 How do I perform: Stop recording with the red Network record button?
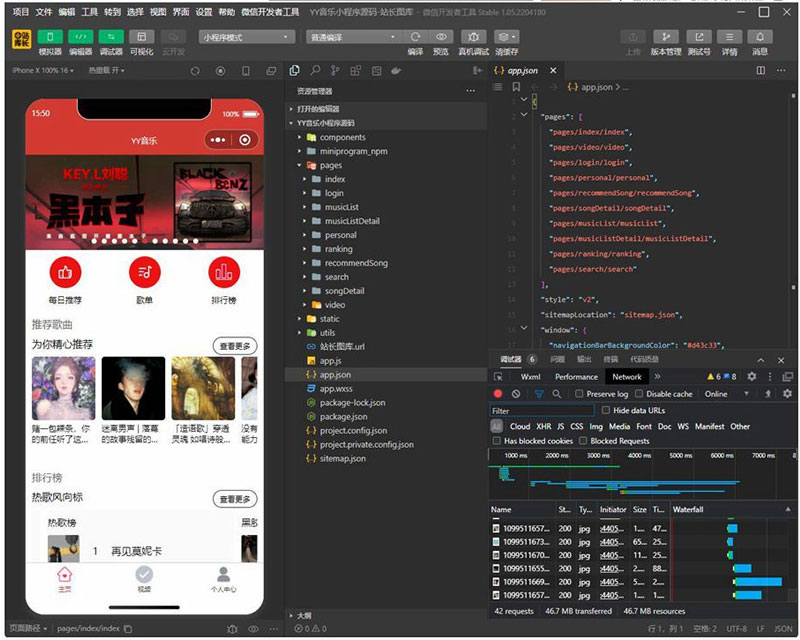tap(497, 394)
